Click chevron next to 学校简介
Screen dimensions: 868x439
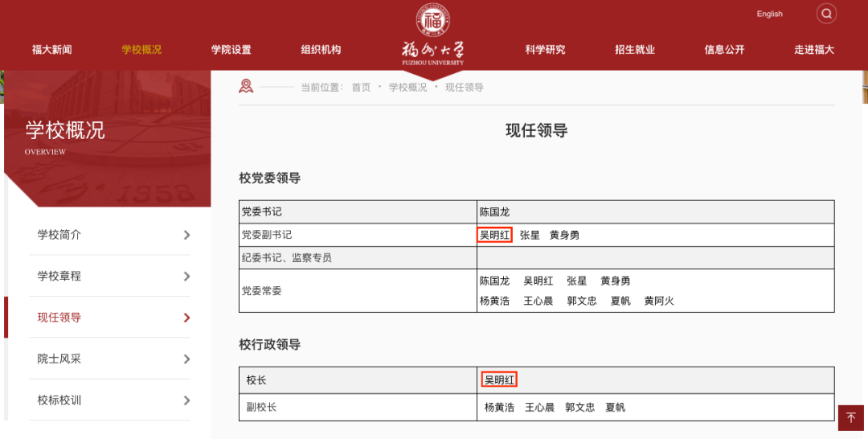186,236
